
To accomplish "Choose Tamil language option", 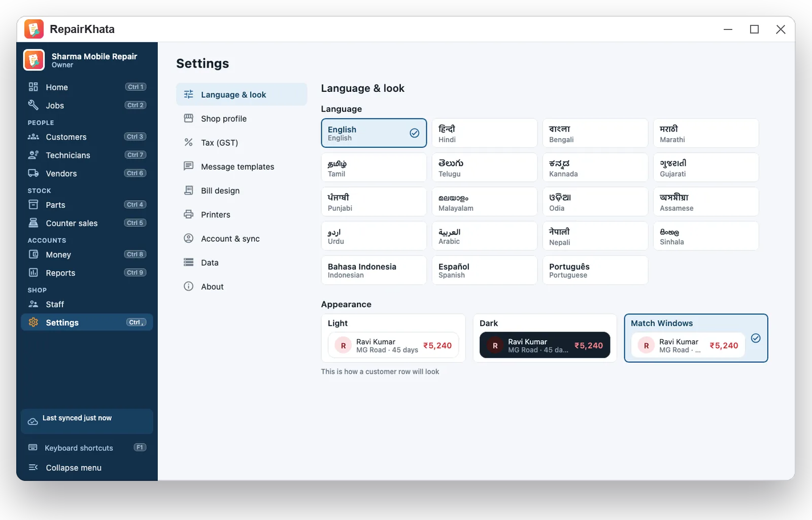I will coord(374,168).
